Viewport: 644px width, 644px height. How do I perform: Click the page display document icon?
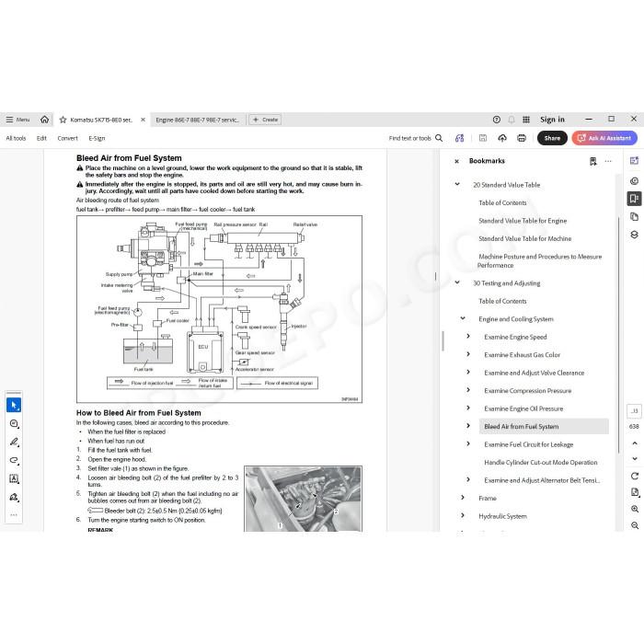coord(635,492)
